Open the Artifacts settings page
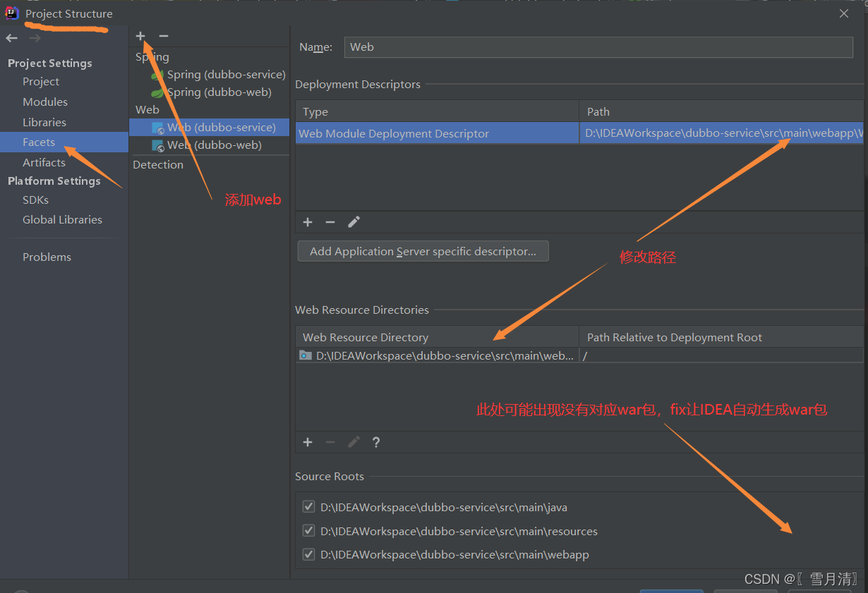 tap(44, 163)
